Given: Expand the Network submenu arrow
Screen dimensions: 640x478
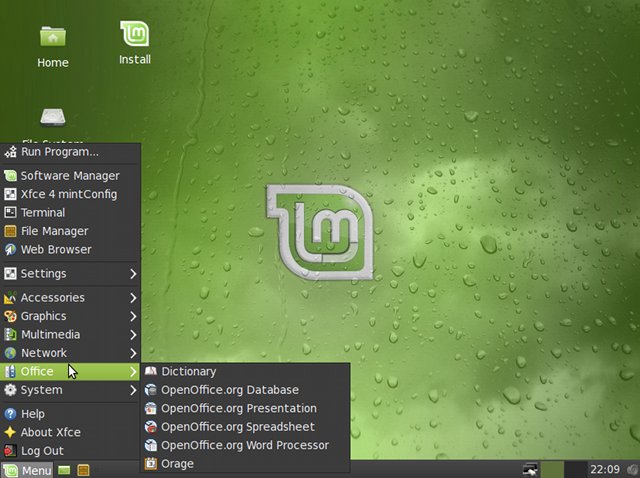Looking at the screenshot, I should pyautogui.click(x=133, y=353).
